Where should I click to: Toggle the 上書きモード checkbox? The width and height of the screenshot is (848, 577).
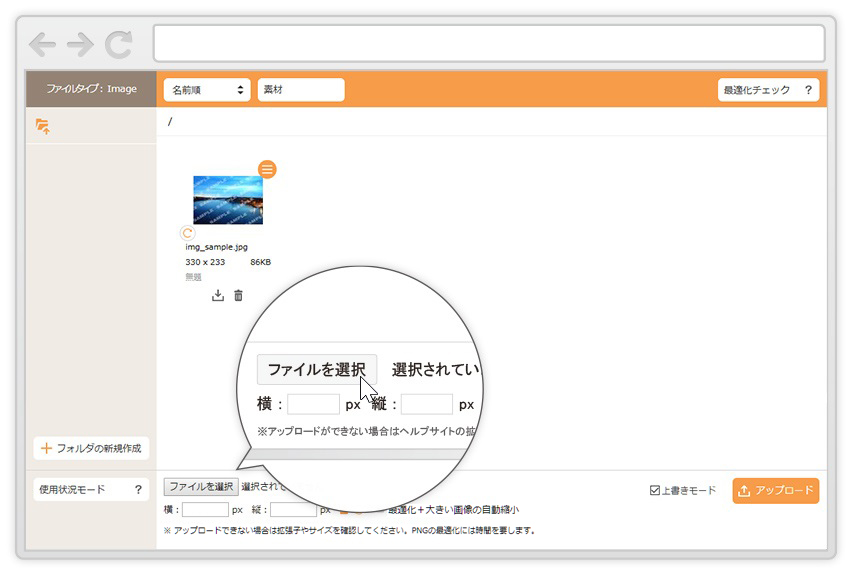pos(655,491)
